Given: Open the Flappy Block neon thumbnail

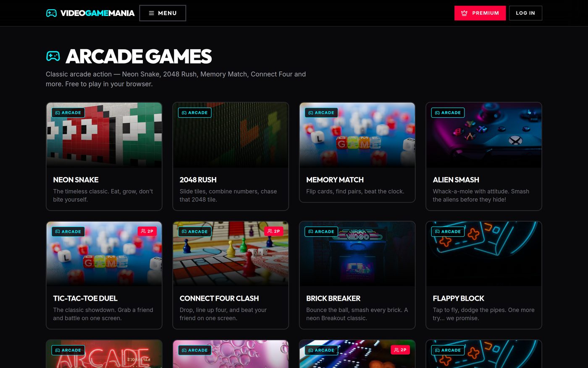Looking at the screenshot, I should point(484,254).
